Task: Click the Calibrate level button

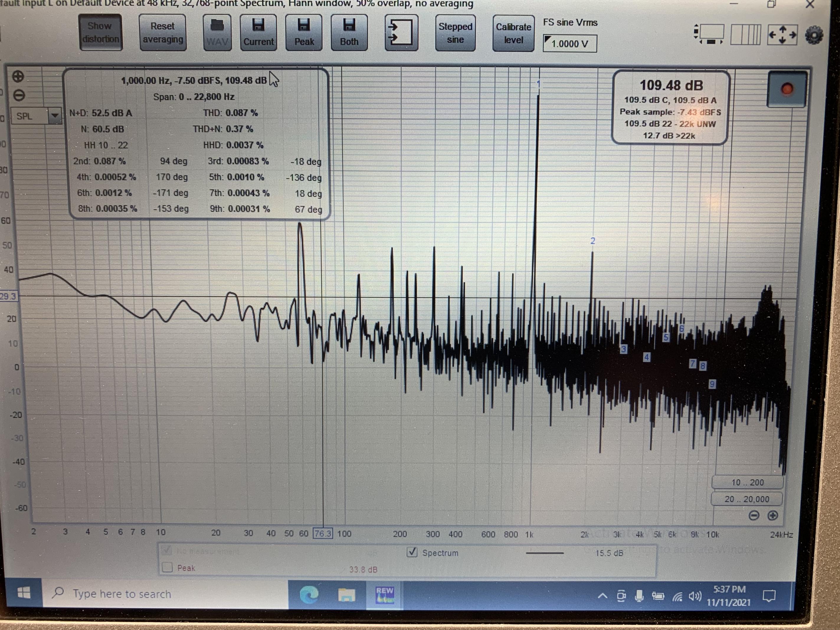Action: tap(513, 33)
